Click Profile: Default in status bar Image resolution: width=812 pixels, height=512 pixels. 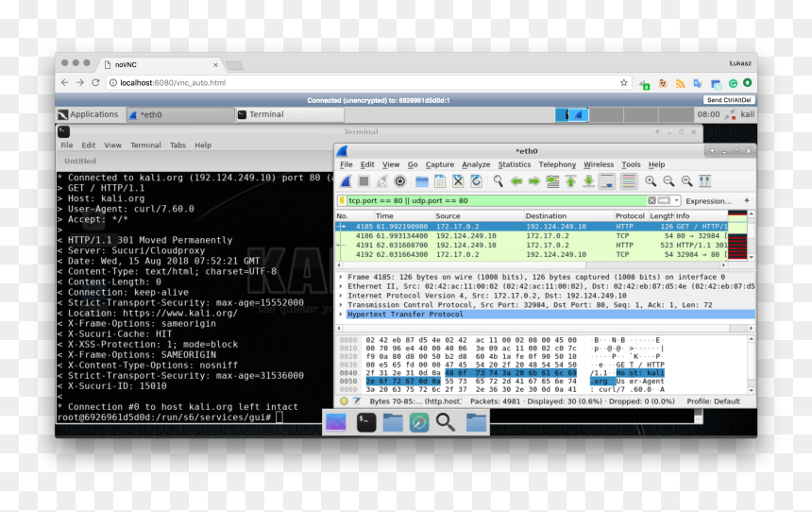713,401
